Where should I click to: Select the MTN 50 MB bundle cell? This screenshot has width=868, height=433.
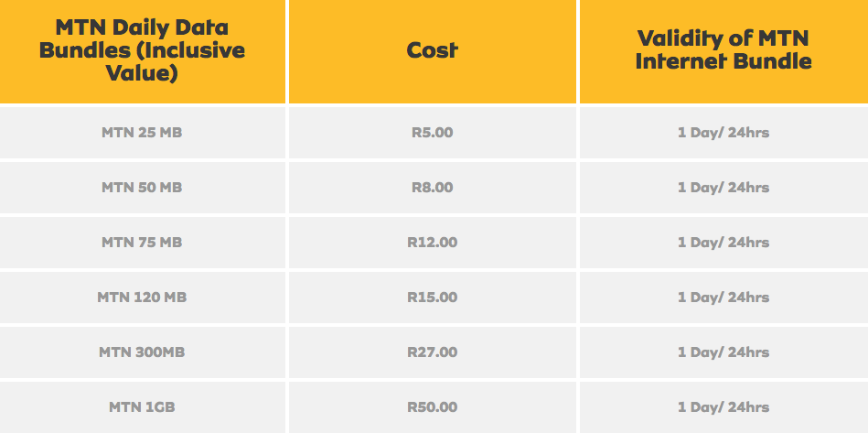143,187
